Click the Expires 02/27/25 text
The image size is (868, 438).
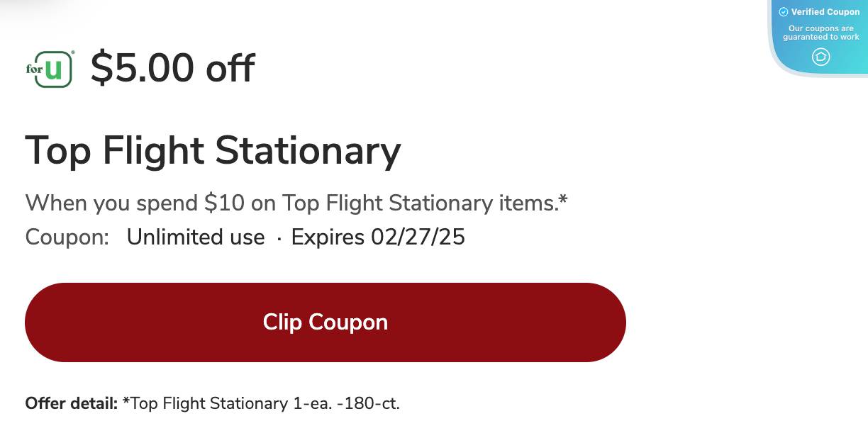coord(378,237)
